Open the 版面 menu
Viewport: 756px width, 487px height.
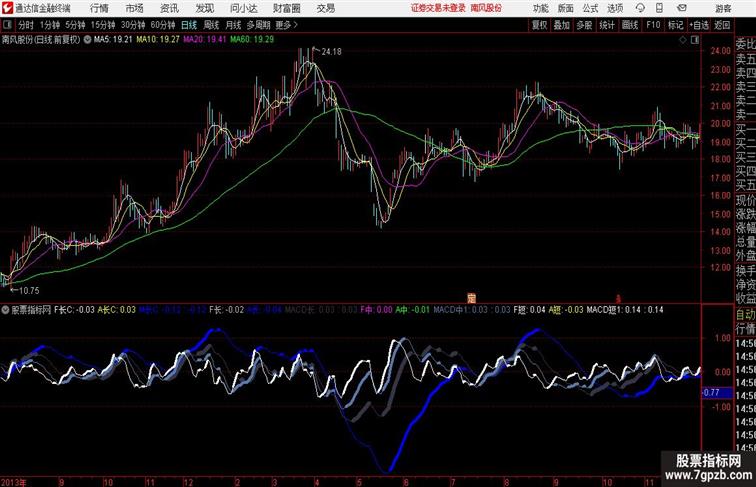(566, 8)
